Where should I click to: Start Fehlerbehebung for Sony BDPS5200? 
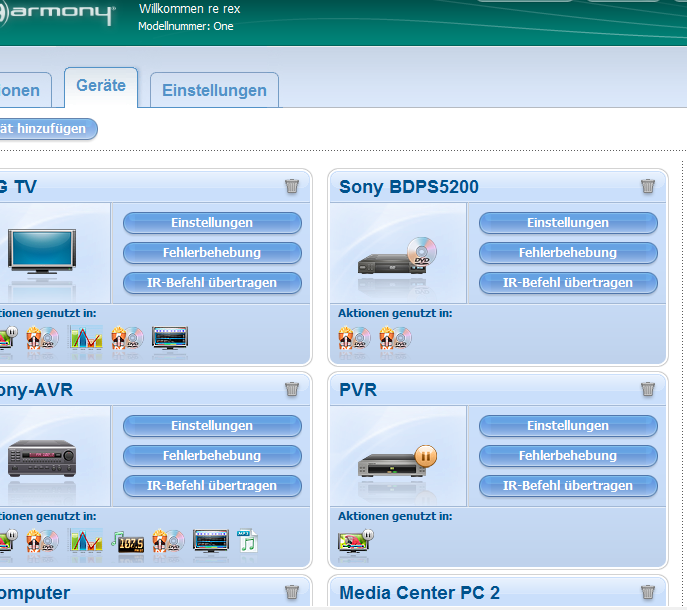pyautogui.click(x=568, y=253)
